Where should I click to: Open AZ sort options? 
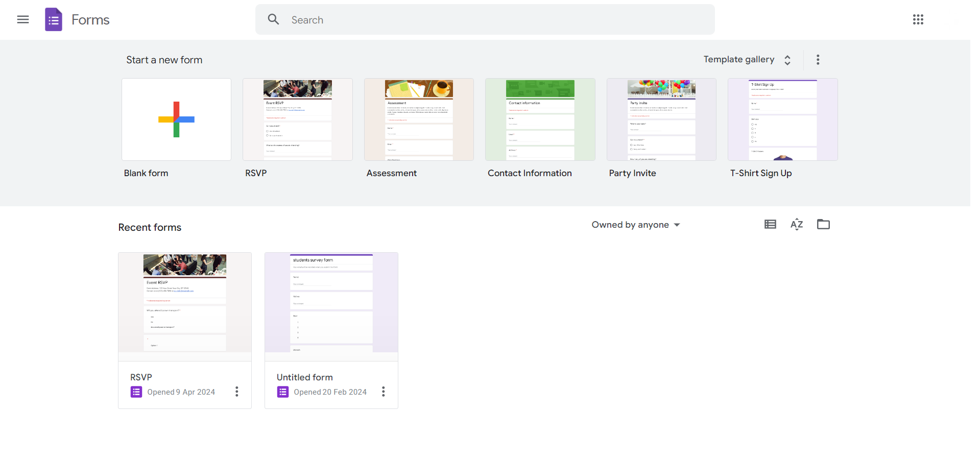coord(797,224)
